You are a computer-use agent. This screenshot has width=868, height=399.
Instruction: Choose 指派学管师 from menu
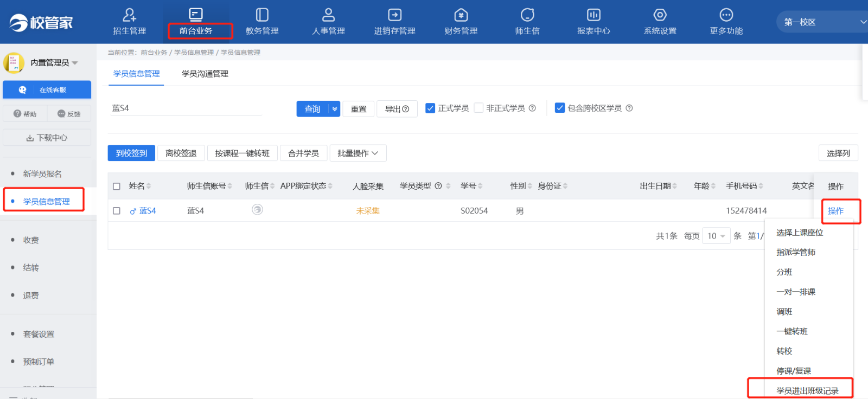click(x=796, y=252)
